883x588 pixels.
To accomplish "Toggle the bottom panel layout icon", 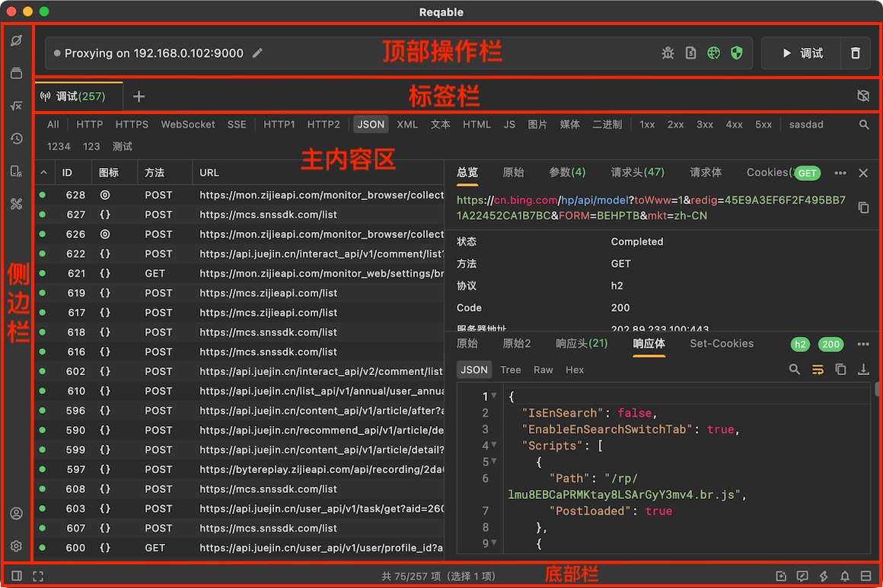I will tap(866, 576).
